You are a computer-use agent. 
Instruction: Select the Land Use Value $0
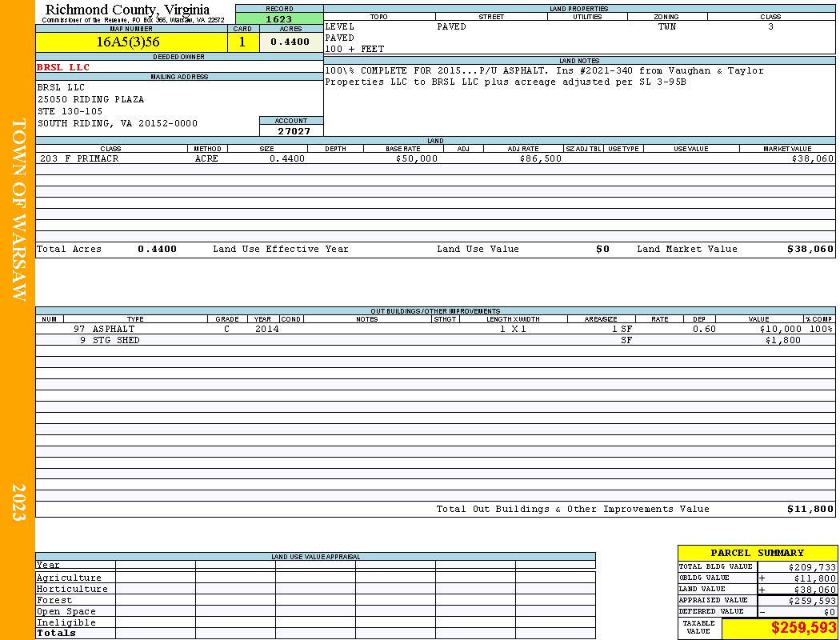pos(602,249)
